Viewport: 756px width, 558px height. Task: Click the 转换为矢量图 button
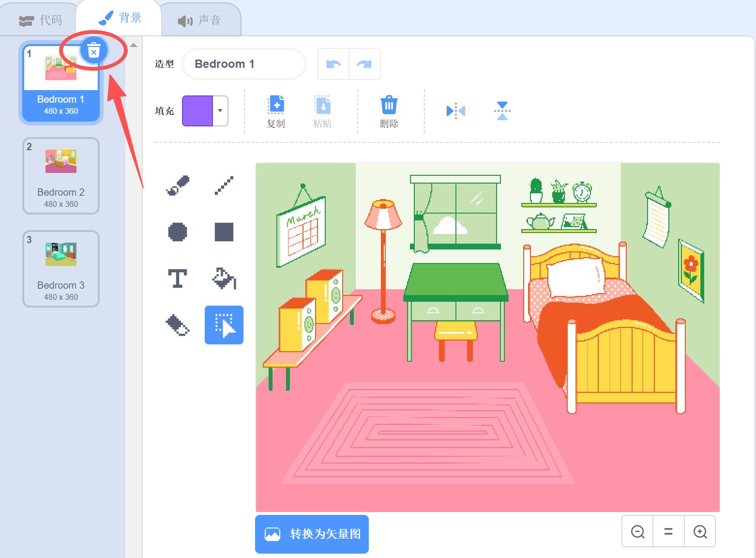(x=312, y=534)
